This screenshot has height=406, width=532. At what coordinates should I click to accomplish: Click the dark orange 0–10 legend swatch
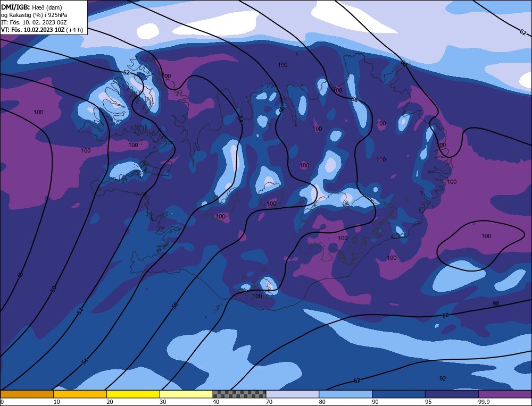[27, 394]
